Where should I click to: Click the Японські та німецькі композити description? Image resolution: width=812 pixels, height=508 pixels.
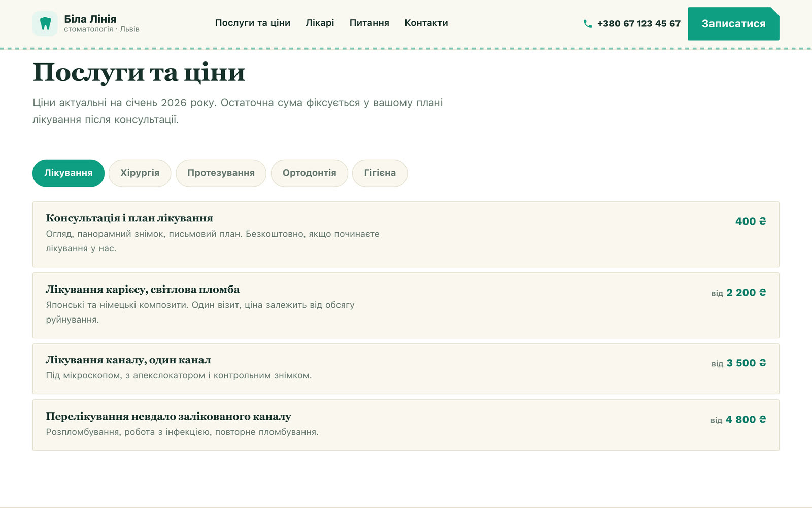pos(200,312)
